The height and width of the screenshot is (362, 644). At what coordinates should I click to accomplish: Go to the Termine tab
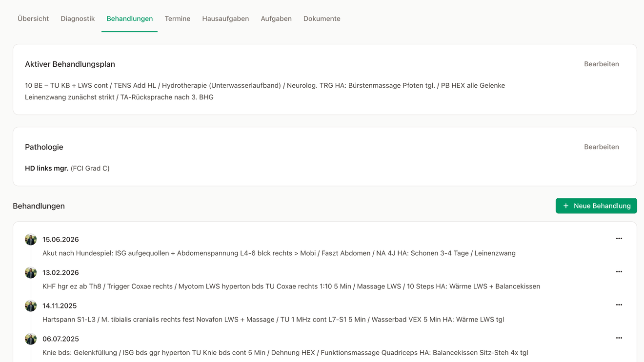178,19
